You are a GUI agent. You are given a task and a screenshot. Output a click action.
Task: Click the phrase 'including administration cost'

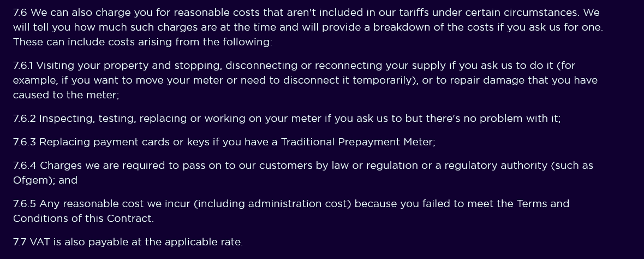point(272,204)
